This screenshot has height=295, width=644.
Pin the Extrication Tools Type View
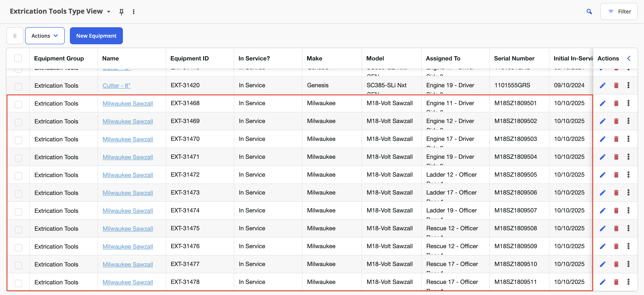tap(122, 12)
